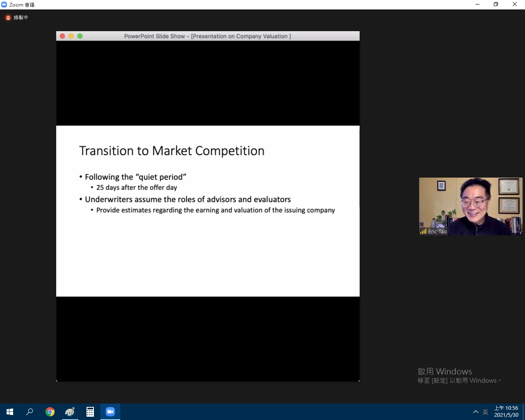Click green fullscreen dot on PowerPoint window
This screenshot has height=420, width=525.
click(80, 36)
